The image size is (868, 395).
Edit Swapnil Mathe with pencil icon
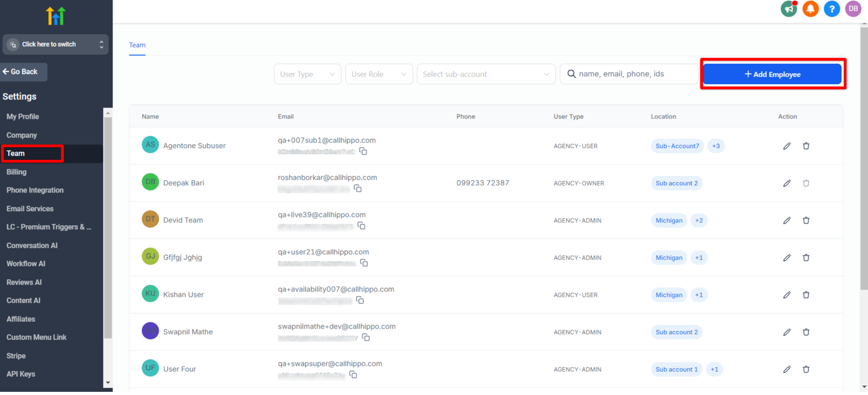[787, 332]
